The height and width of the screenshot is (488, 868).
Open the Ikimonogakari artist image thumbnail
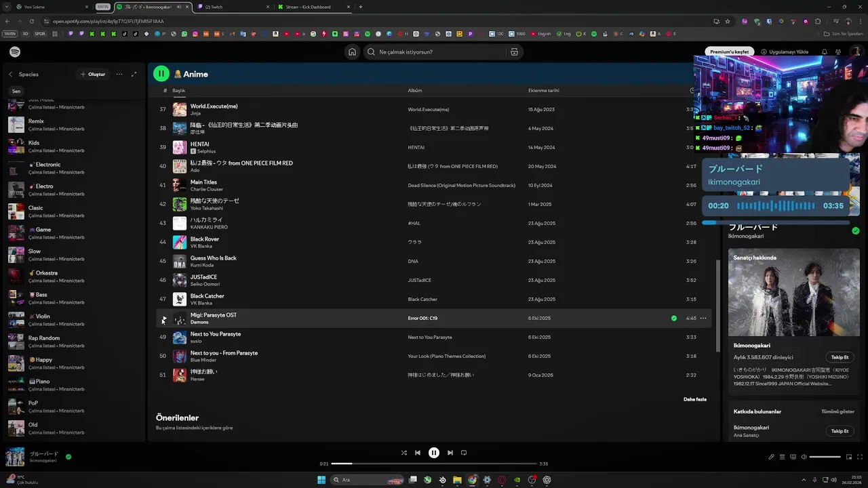(x=794, y=292)
